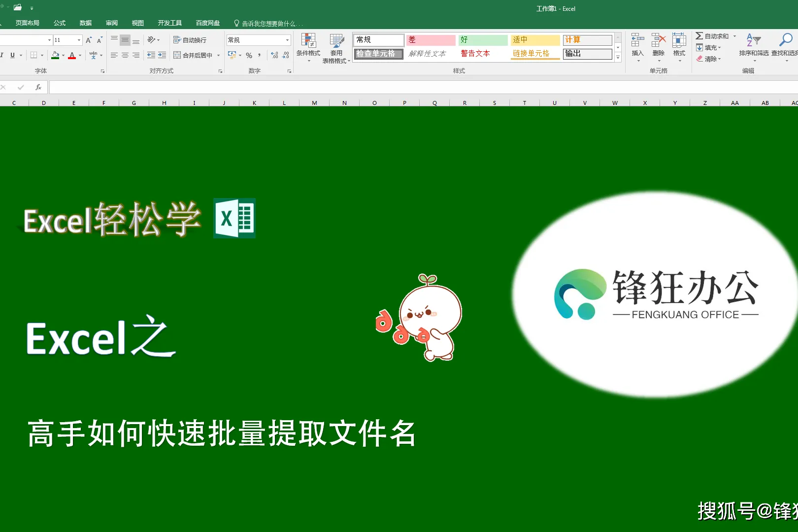Screen dimensions: 798x532
Task: Click the Increase Indent icon
Action: click(x=162, y=55)
